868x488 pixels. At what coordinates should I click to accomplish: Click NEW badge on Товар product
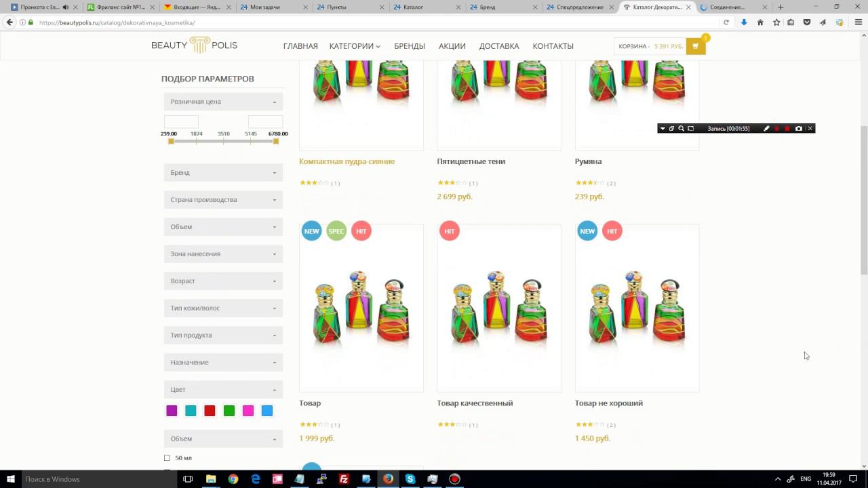pos(312,231)
